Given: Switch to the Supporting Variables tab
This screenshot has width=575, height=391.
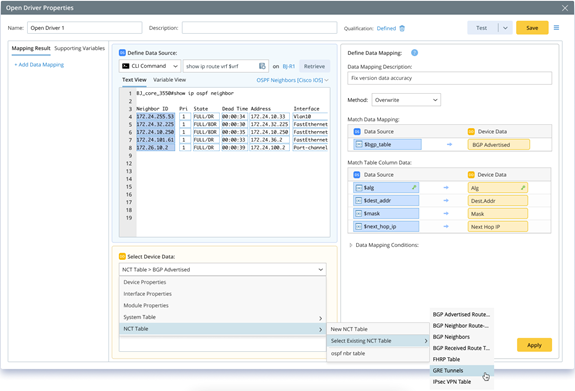Looking at the screenshot, I should (x=80, y=48).
